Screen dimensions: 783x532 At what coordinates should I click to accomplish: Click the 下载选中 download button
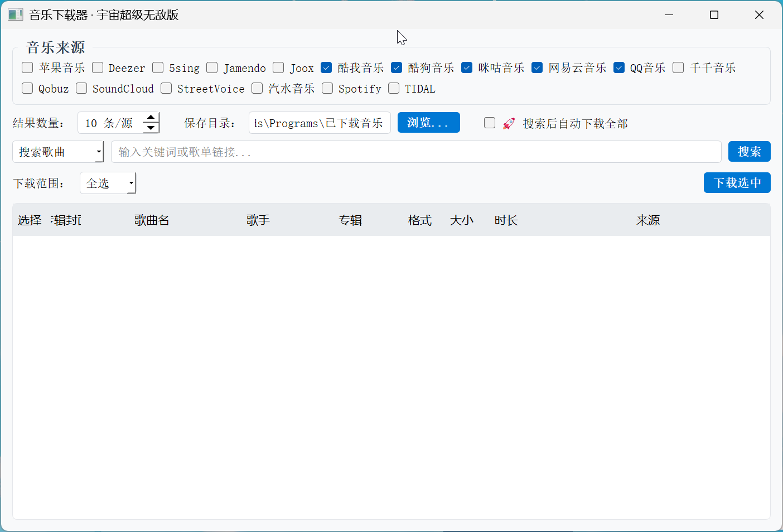(737, 183)
